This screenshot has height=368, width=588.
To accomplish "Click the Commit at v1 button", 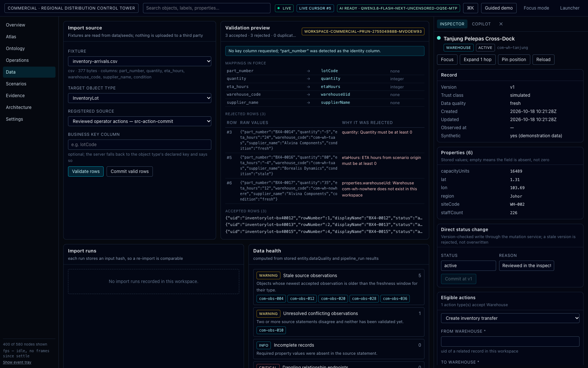I will 459,279.
